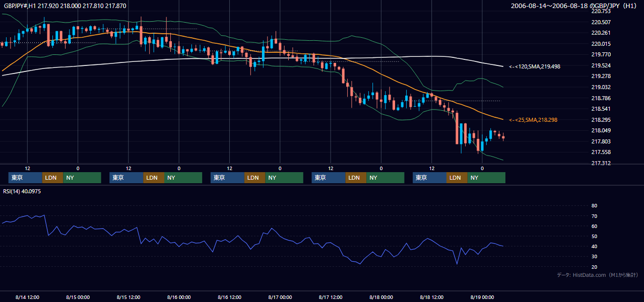Image resolution: width=644 pixels, height=302 pixels.
Task: Select the 8/17 12:00 time axis label
Action: coord(331,297)
